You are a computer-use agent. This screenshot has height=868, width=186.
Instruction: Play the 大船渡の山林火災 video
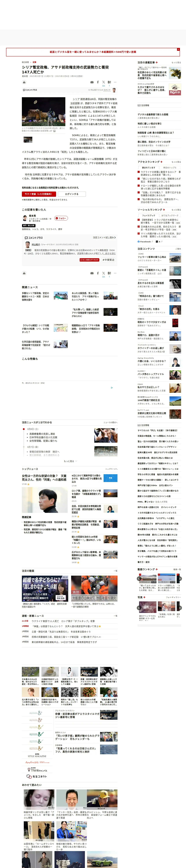point(94,588)
